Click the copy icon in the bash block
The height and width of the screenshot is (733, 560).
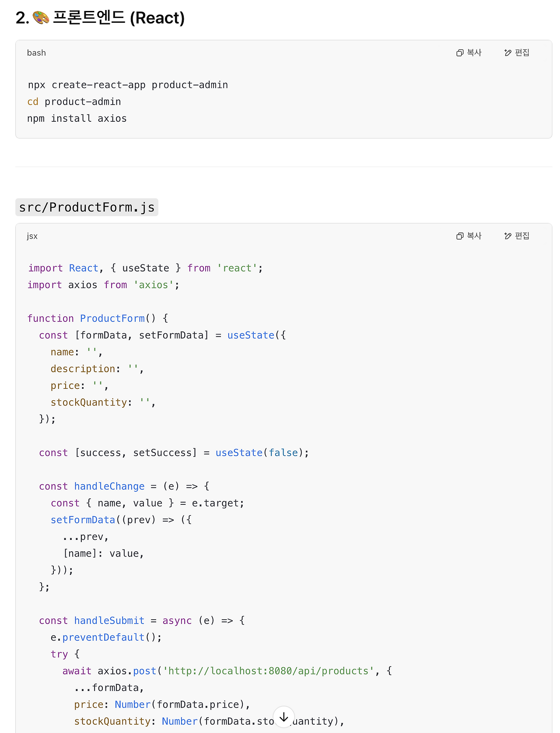pyautogui.click(x=460, y=53)
